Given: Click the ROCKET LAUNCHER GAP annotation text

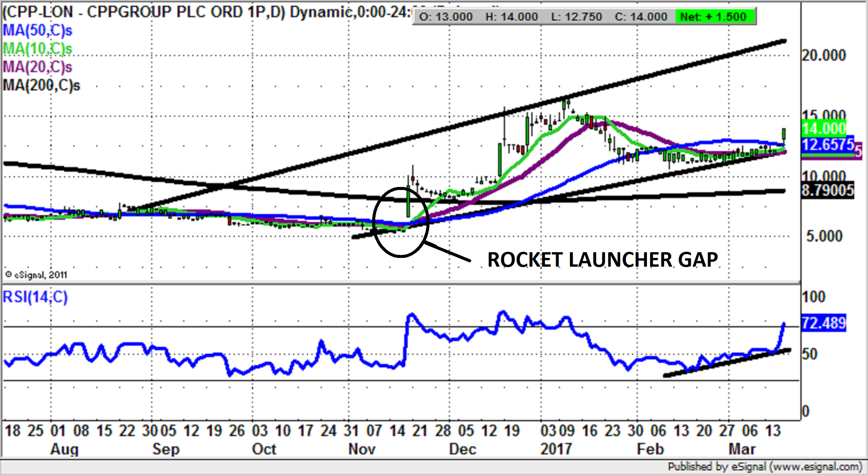Looking at the screenshot, I should coord(602,260).
